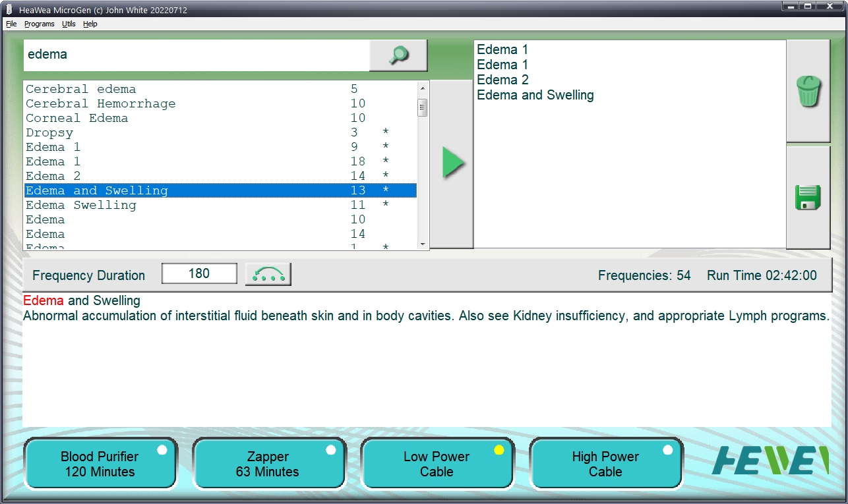The height and width of the screenshot is (504, 848).
Task: Click the Frequency Duration value field
Action: tap(199, 273)
